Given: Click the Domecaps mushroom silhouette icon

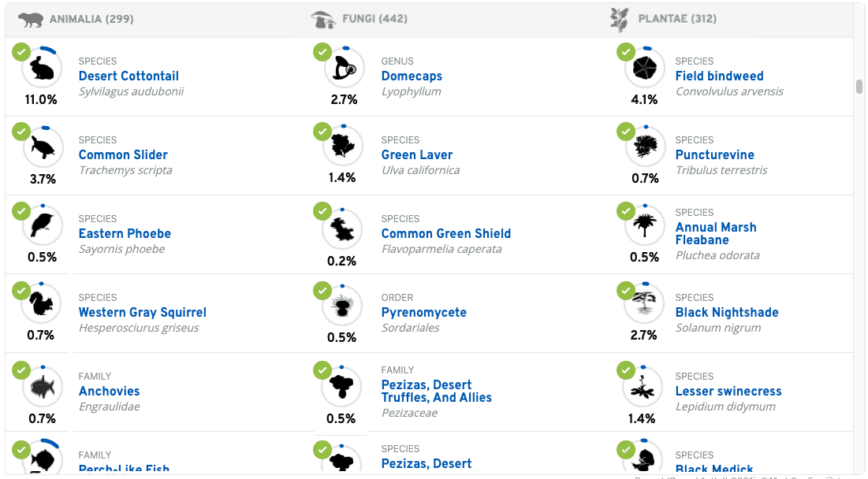Looking at the screenshot, I should (x=345, y=69).
